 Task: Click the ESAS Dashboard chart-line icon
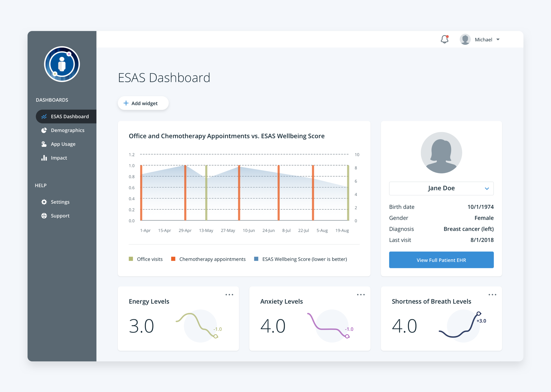(x=44, y=117)
